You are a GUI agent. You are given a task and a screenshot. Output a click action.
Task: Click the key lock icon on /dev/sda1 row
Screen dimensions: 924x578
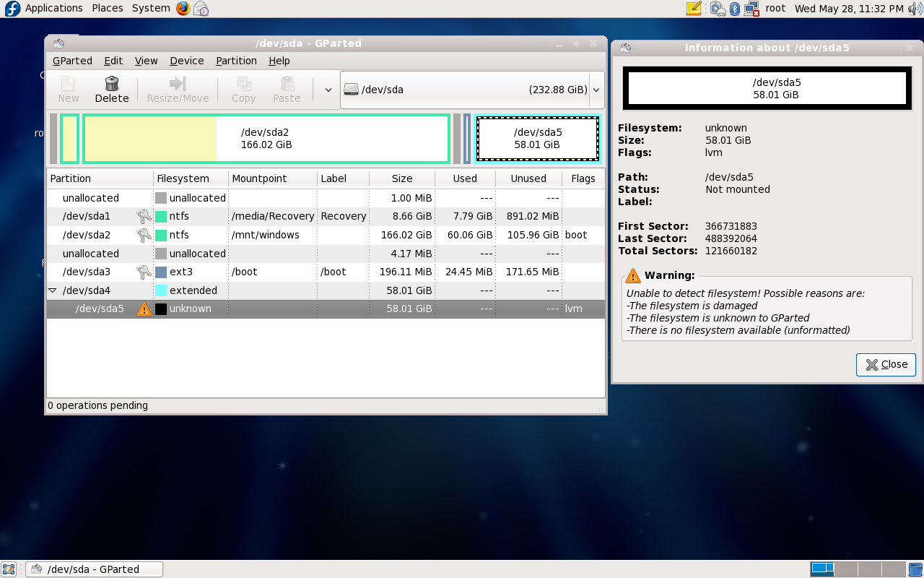(x=144, y=216)
